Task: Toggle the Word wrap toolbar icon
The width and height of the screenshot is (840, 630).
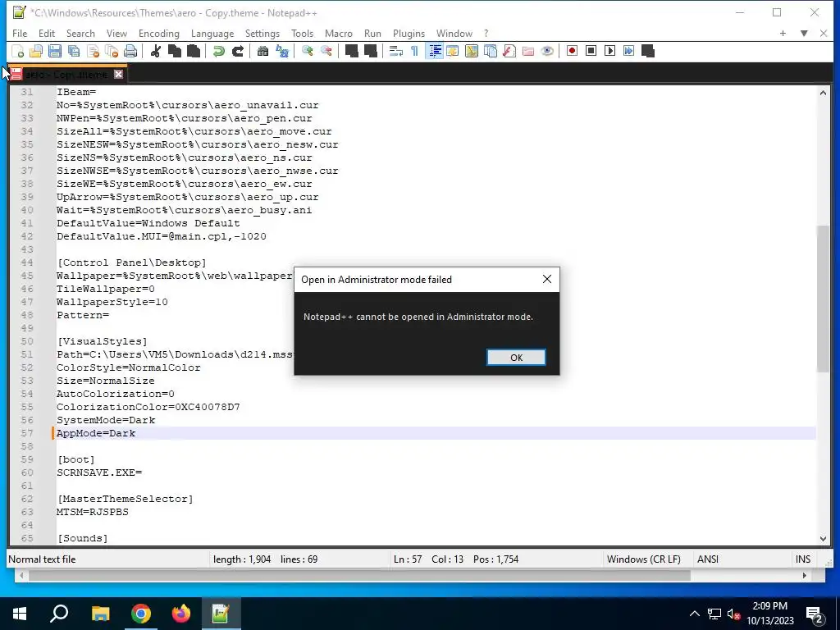Action: (396, 51)
